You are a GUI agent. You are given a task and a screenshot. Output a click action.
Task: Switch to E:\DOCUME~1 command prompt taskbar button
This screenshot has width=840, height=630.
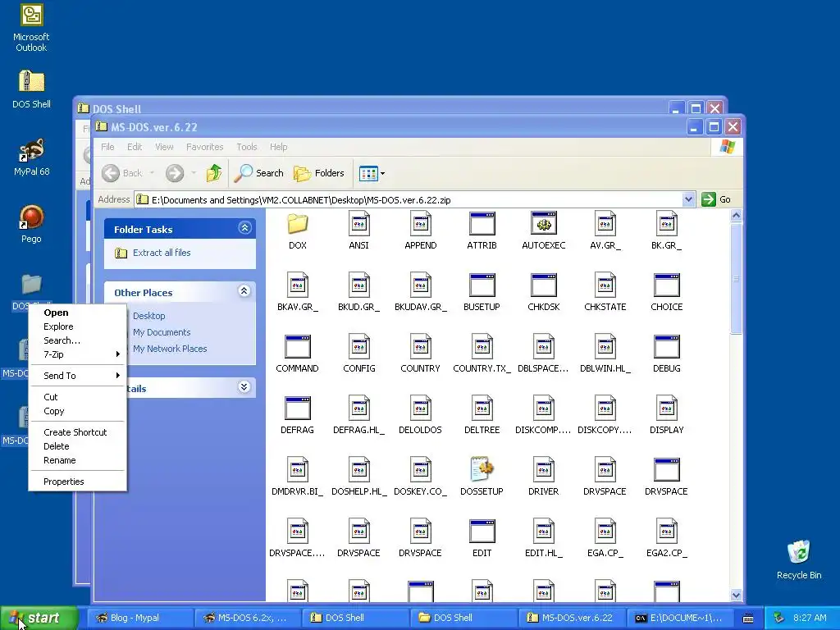678,618
